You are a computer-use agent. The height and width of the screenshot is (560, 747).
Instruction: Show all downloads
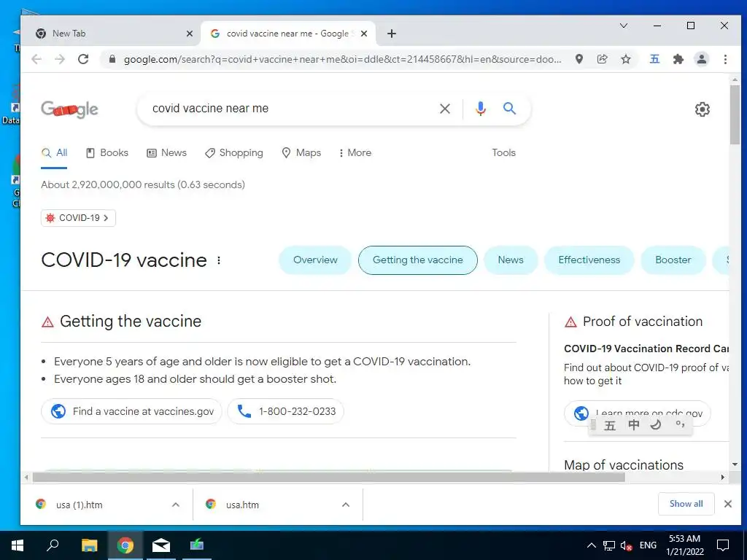[686, 504]
